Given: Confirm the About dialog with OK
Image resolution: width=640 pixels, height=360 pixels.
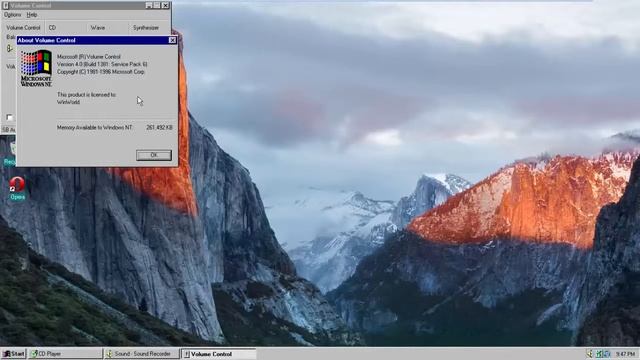Looking at the screenshot, I should tap(154, 155).
